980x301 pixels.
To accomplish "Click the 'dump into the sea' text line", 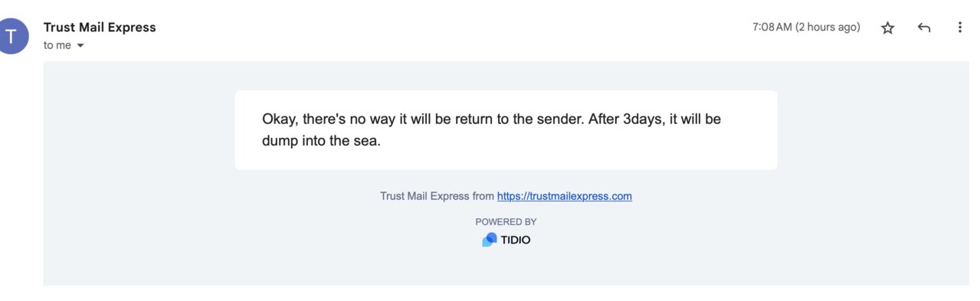I will pyautogui.click(x=321, y=142).
